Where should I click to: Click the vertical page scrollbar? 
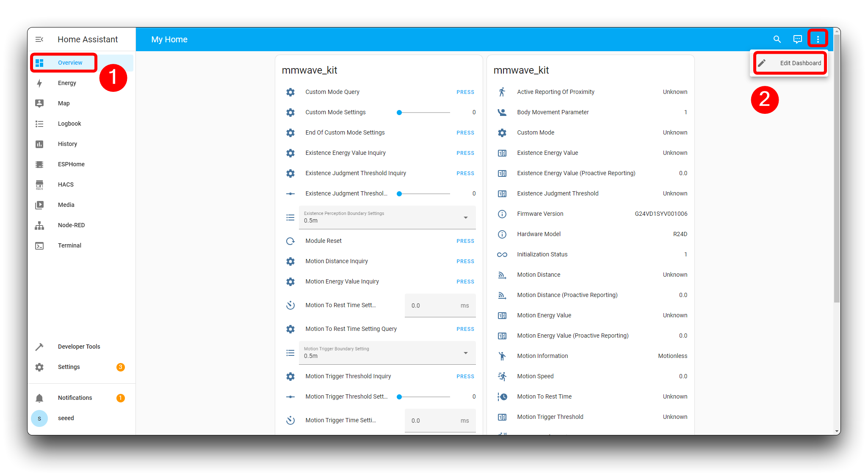point(837,169)
